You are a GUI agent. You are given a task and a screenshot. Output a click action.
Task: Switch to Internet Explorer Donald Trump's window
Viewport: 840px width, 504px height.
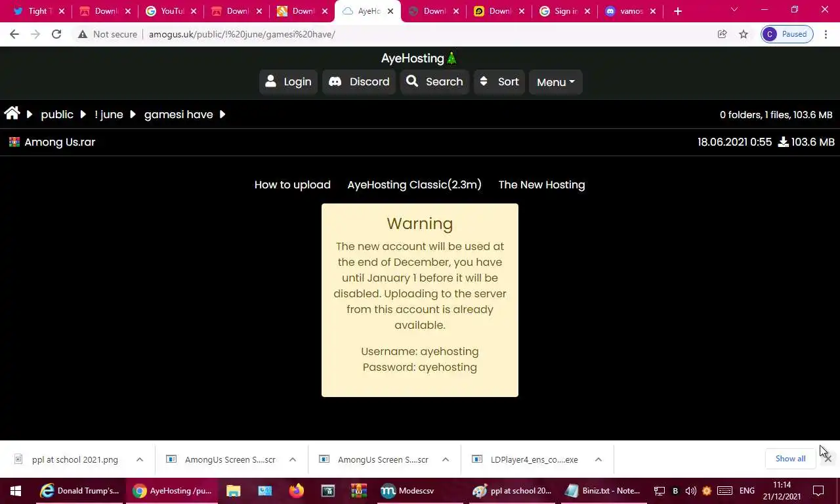pyautogui.click(x=79, y=491)
